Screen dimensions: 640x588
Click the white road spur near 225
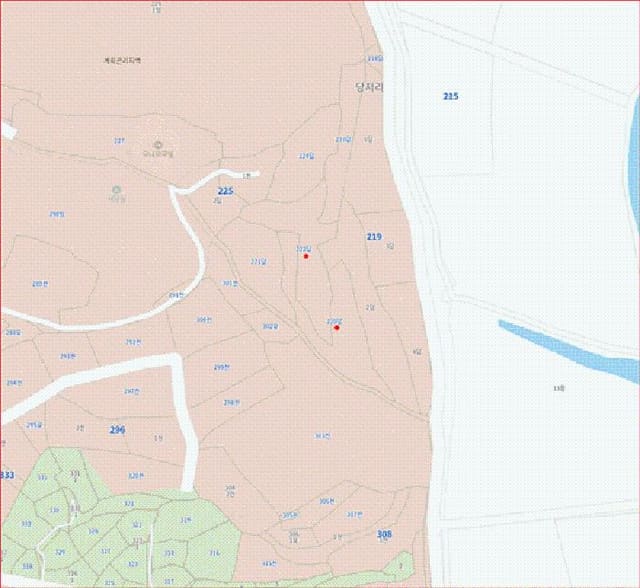tap(216, 180)
